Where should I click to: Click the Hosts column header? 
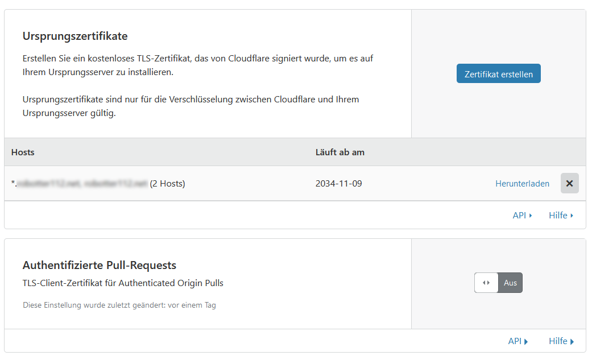tap(23, 152)
